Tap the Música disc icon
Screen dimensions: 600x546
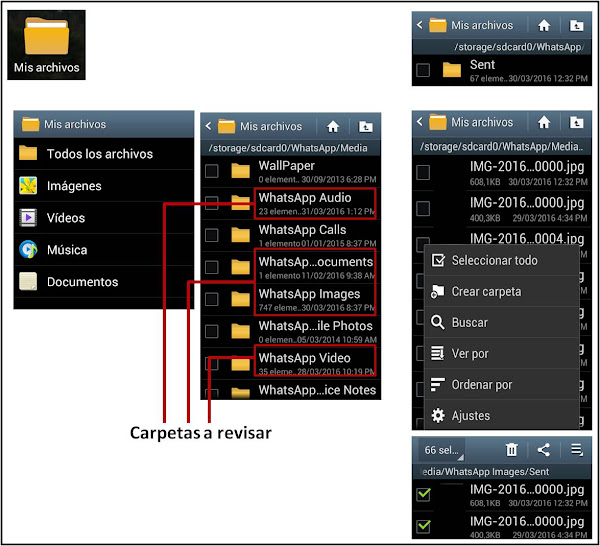(28, 249)
